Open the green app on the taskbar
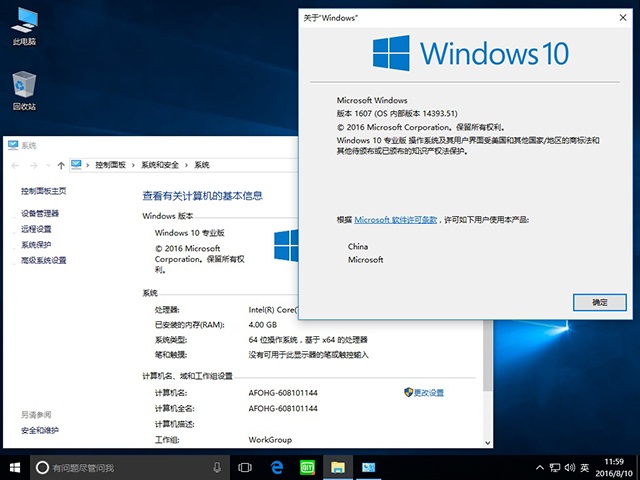This screenshot has height=480, width=640. (x=308, y=467)
